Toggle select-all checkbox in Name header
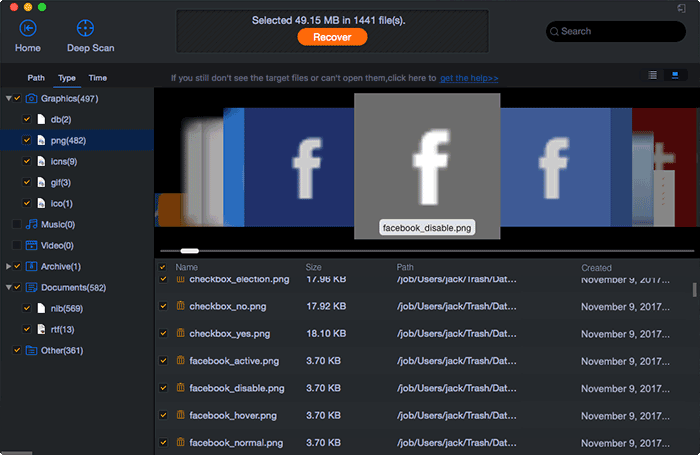Viewport: 700px width, 455px height. [162, 267]
